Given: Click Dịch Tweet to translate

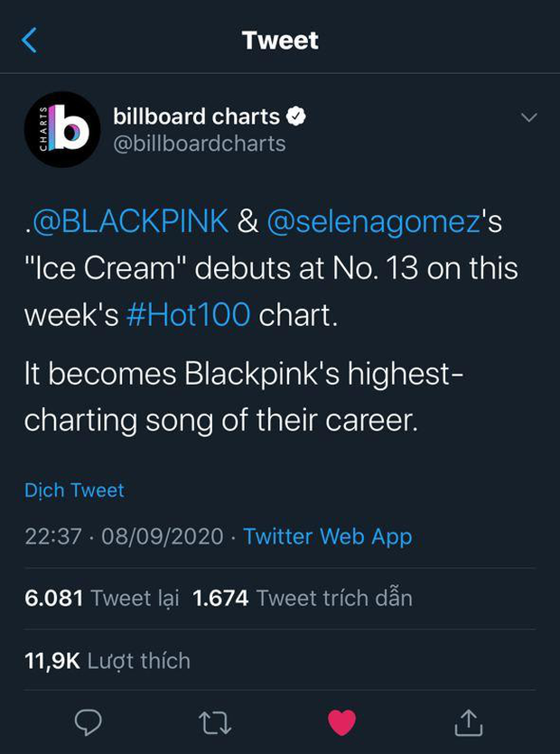Looking at the screenshot, I should [x=75, y=490].
